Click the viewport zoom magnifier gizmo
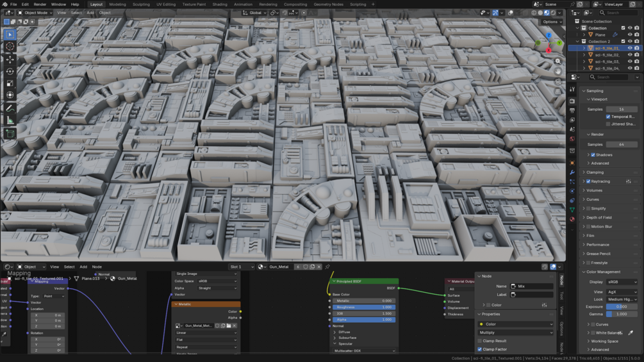 (557, 61)
